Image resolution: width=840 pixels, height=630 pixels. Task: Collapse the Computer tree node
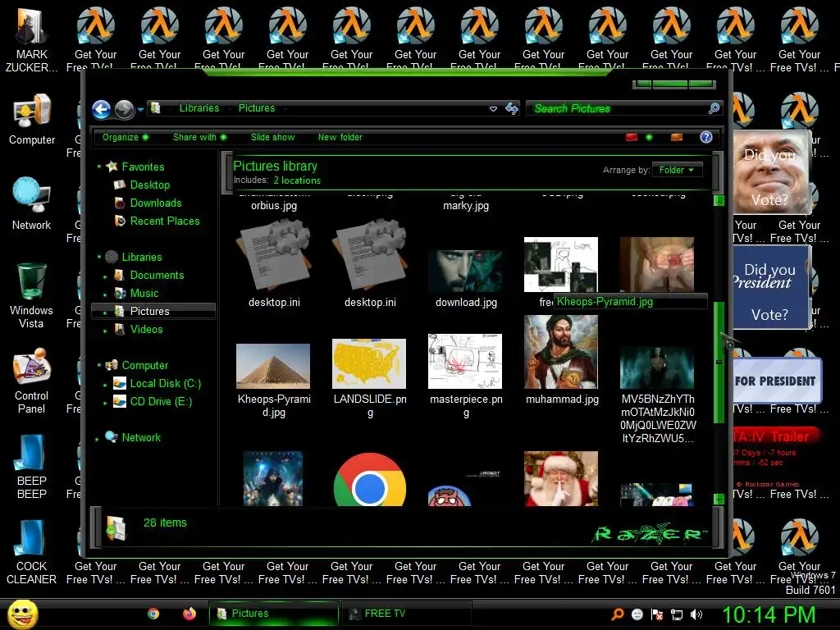99,365
